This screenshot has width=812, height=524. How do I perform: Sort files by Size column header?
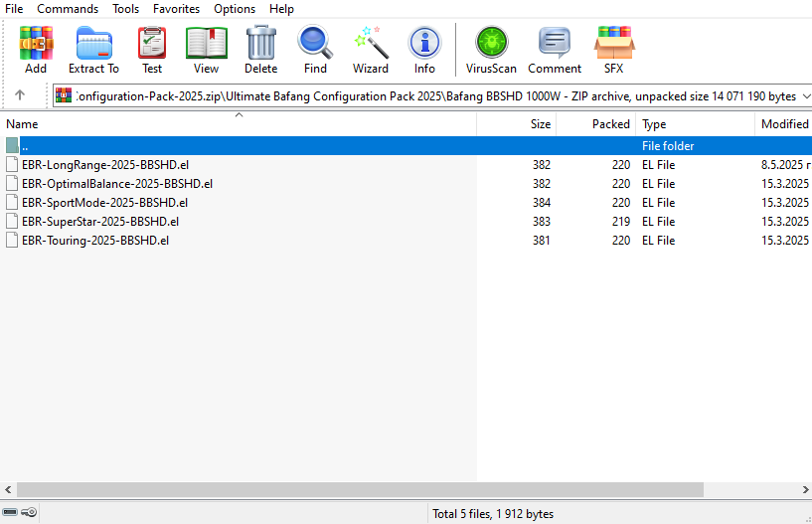(516, 124)
